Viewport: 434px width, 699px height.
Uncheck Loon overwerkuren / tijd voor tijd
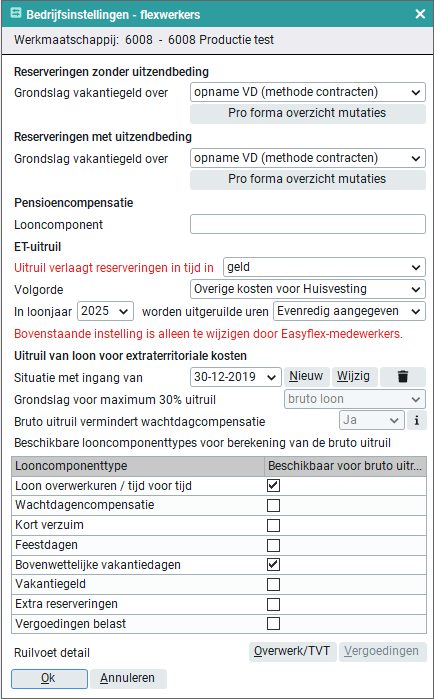(x=273, y=485)
